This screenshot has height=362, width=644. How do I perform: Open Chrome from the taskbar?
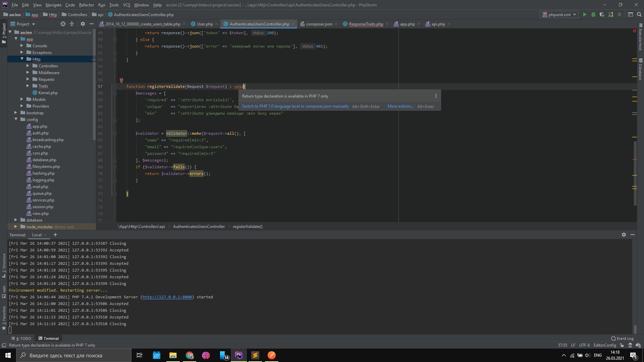pos(190,355)
